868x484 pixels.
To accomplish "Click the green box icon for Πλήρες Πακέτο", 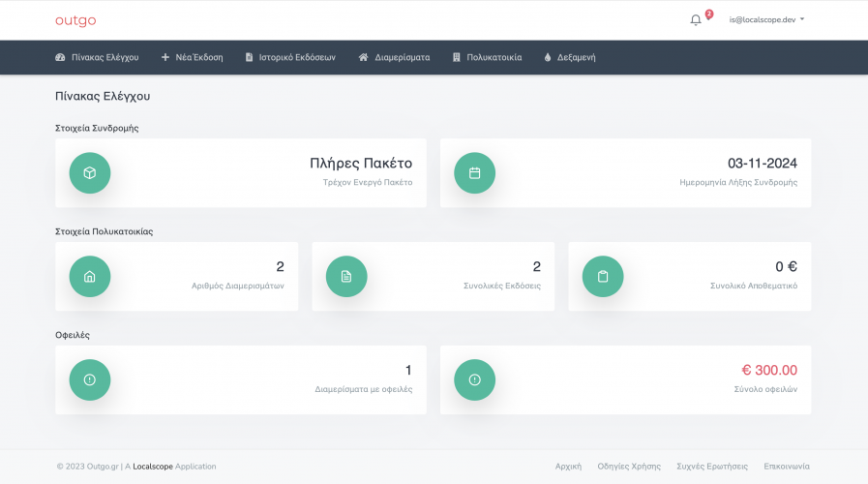I will pos(90,172).
